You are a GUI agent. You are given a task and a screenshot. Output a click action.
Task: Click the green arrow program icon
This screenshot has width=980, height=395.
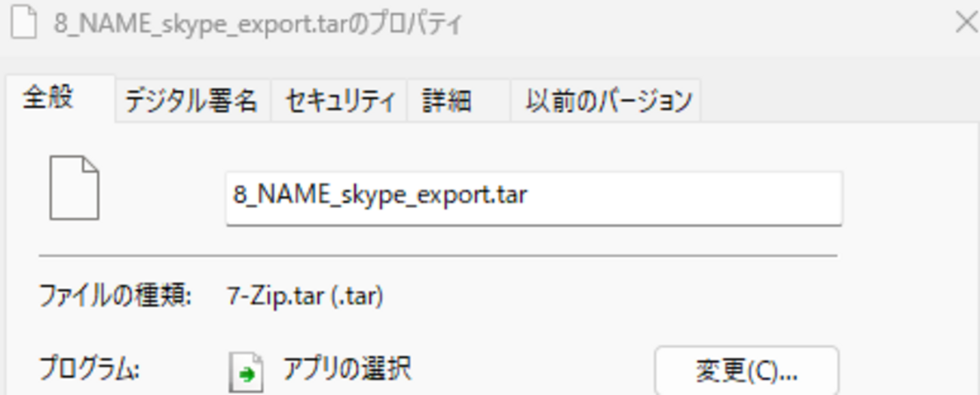(x=246, y=372)
